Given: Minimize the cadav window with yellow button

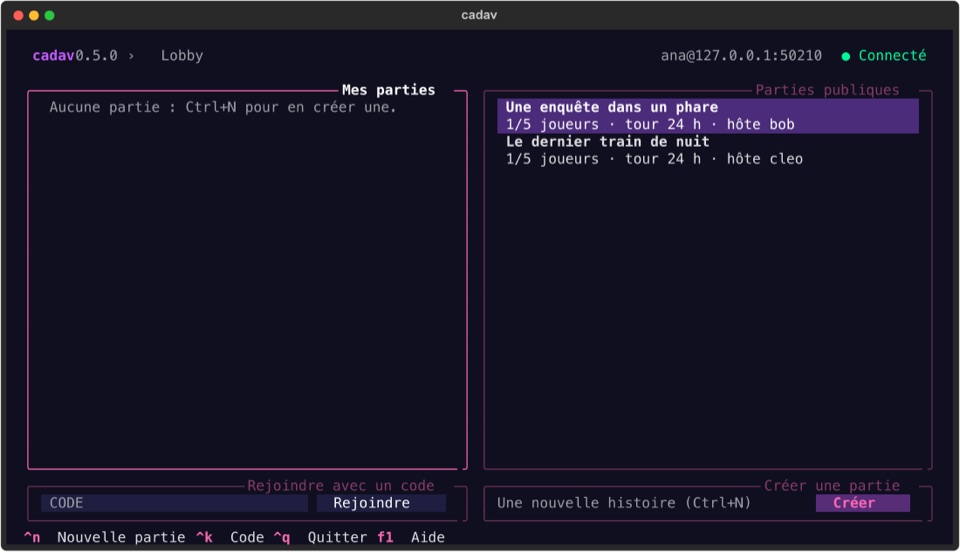Looking at the screenshot, I should (34, 15).
